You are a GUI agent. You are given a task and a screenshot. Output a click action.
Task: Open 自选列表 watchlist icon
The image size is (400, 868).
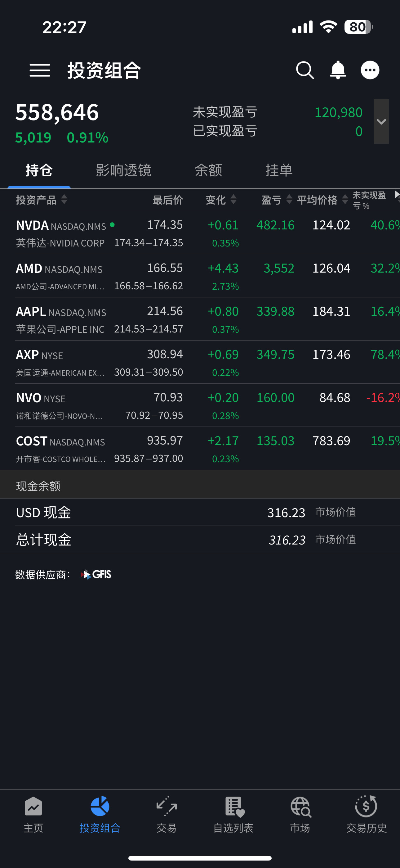(234, 807)
